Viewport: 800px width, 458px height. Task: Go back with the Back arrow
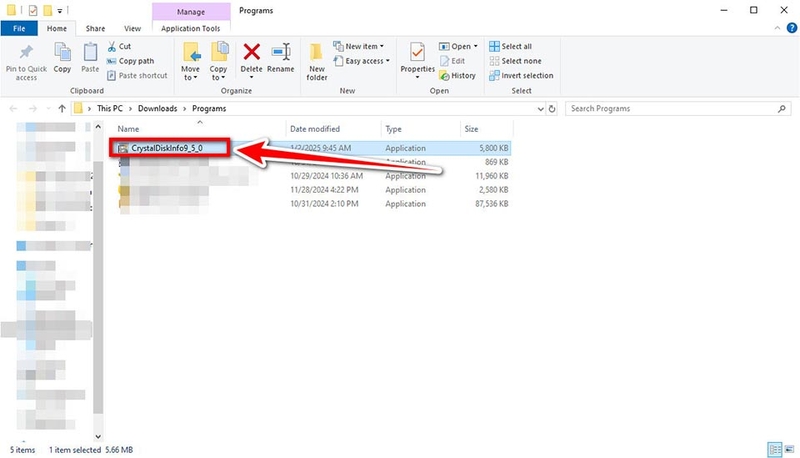coord(13,109)
